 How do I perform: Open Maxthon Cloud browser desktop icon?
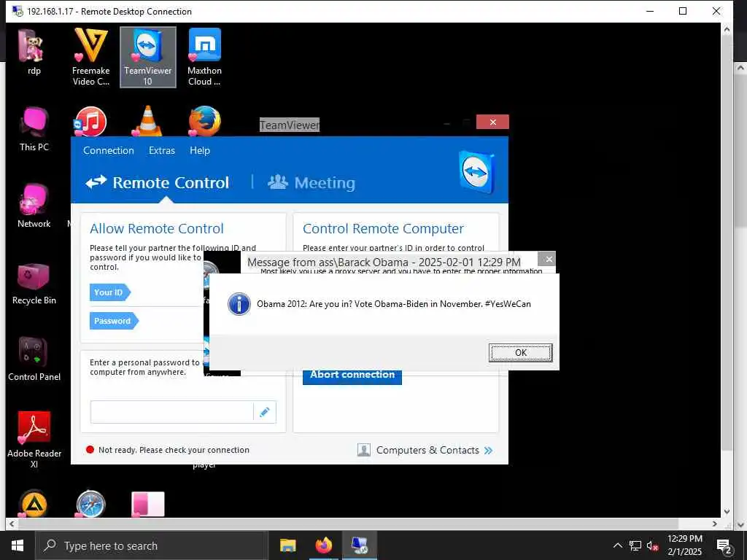tap(204, 56)
